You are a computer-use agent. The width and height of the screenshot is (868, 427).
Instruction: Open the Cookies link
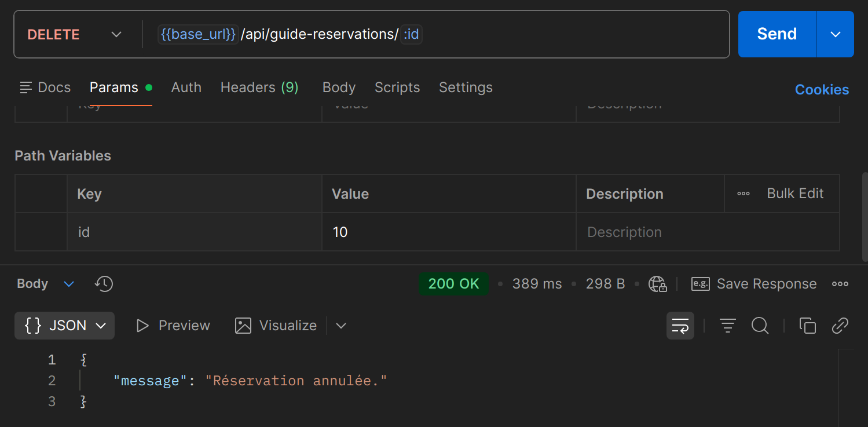click(822, 90)
